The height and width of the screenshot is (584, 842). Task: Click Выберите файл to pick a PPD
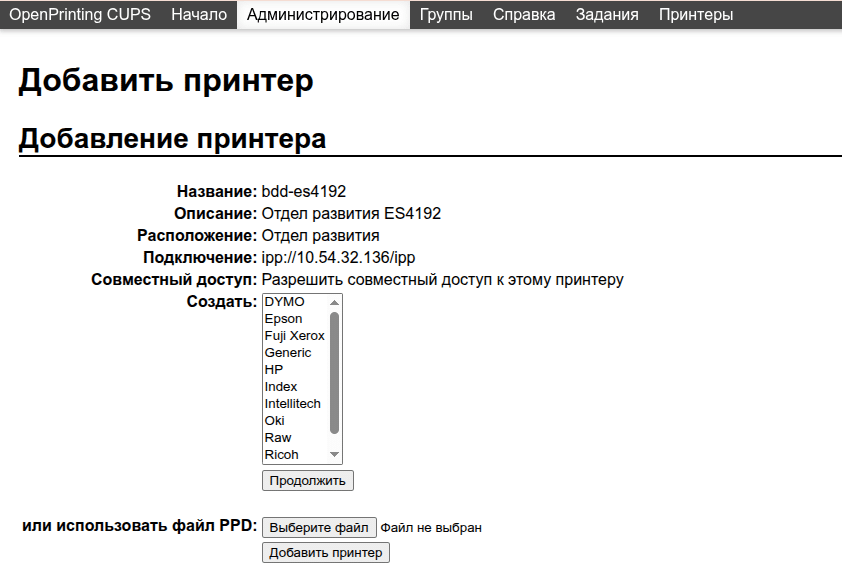[318, 527]
